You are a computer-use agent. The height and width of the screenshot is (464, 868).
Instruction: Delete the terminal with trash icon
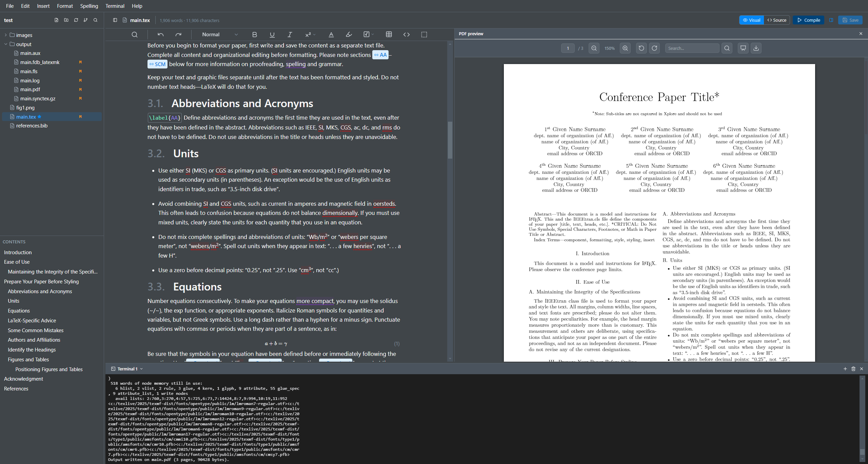click(x=853, y=369)
